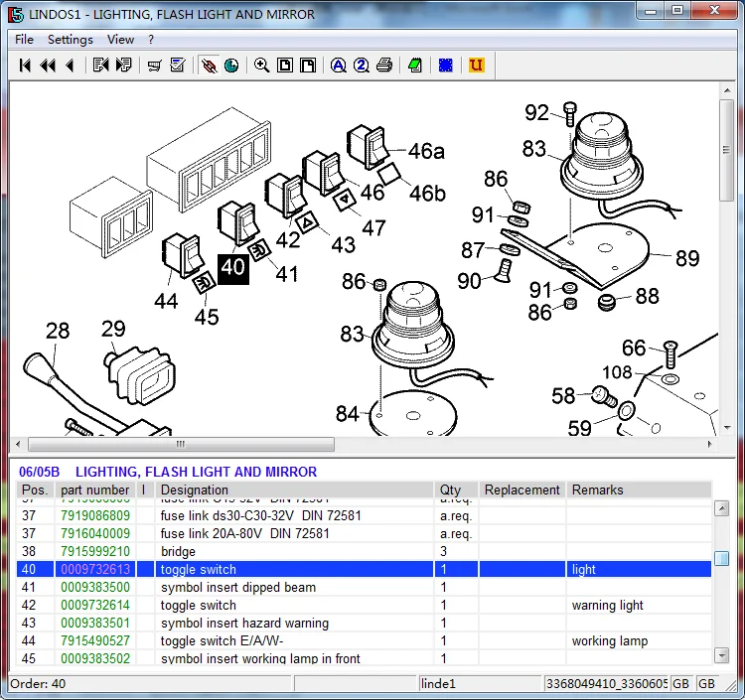Click the first page-fit view icon

click(285, 66)
